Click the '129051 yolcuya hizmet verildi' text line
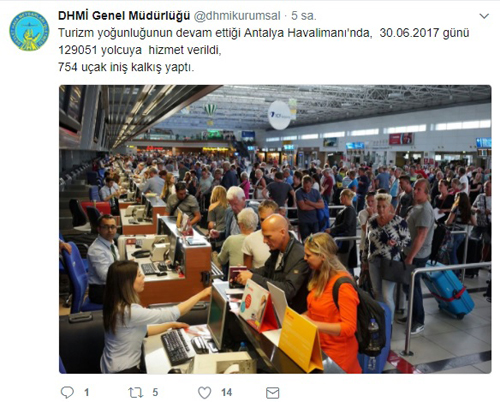 [x=140, y=50]
